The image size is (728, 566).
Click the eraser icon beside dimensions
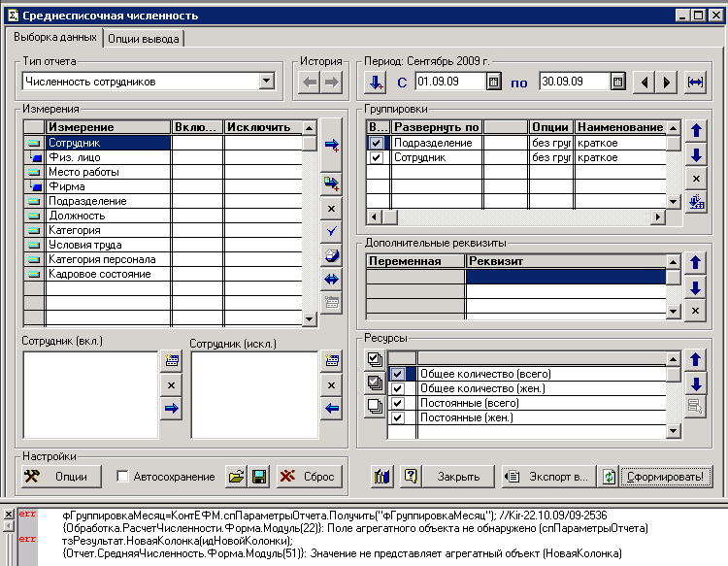[332, 255]
